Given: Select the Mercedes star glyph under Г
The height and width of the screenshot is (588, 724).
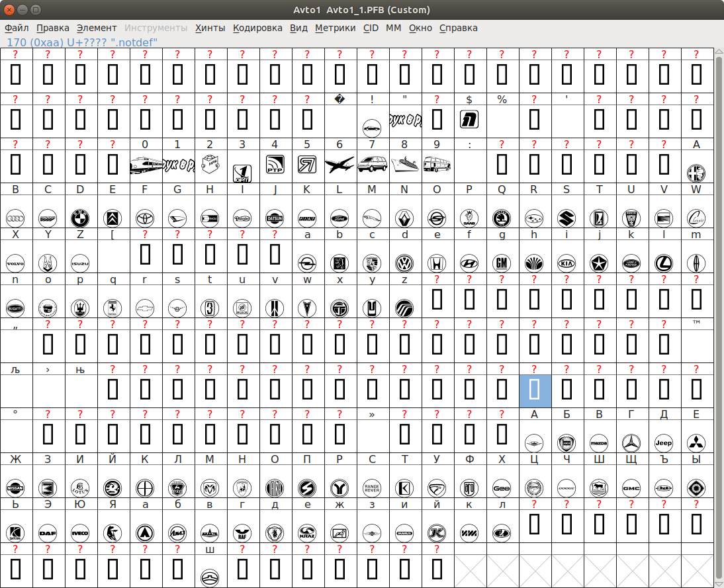Looking at the screenshot, I should [631, 442].
